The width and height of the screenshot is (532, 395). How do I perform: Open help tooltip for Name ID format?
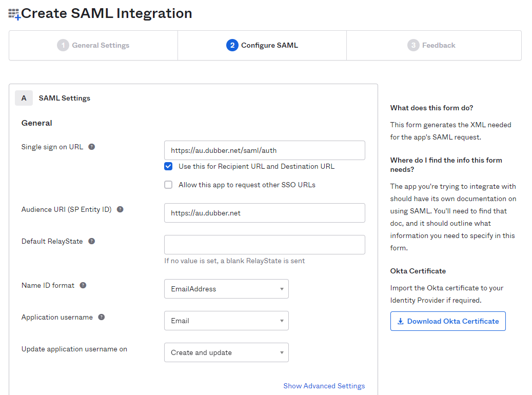[83, 285]
